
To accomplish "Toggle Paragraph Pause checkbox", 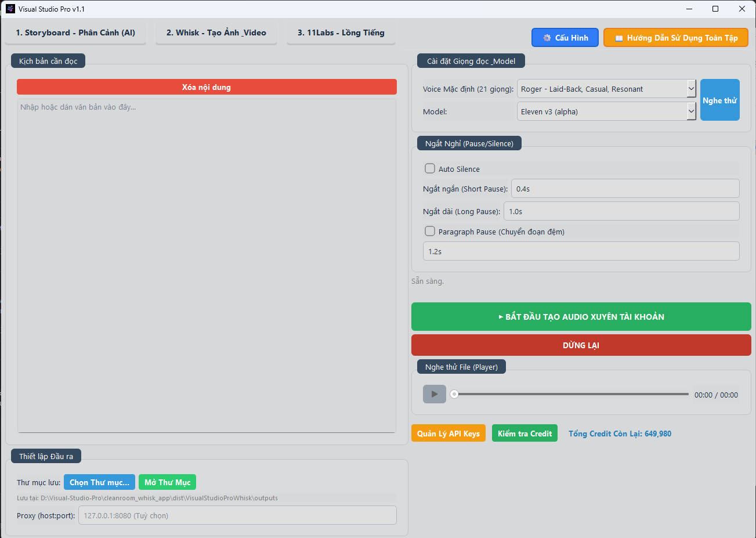I will 430,232.
